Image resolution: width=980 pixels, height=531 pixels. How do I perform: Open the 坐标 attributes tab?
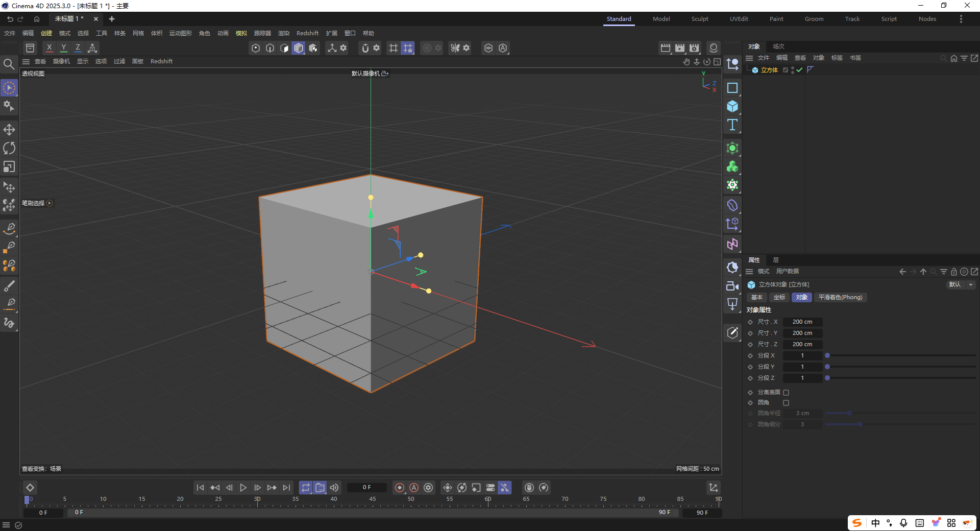pos(779,297)
